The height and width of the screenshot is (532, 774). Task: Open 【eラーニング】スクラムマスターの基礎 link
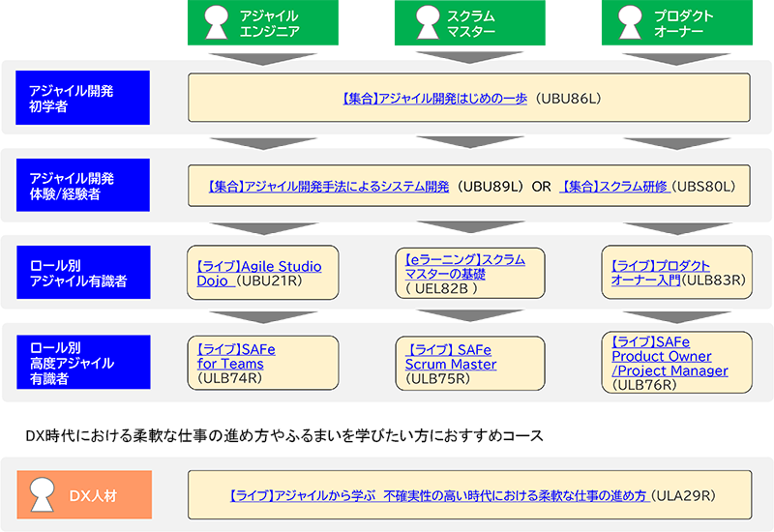[x=464, y=267]
